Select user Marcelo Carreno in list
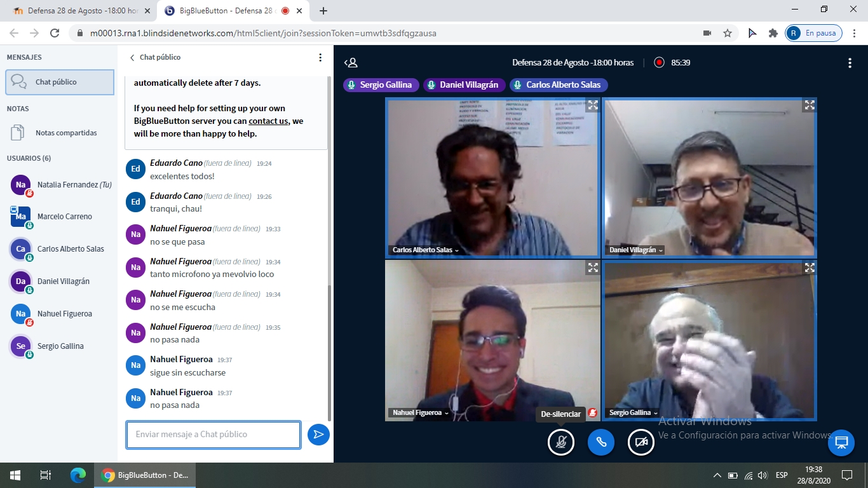Viewport: 868px width, 488px height. pos(64,217)
